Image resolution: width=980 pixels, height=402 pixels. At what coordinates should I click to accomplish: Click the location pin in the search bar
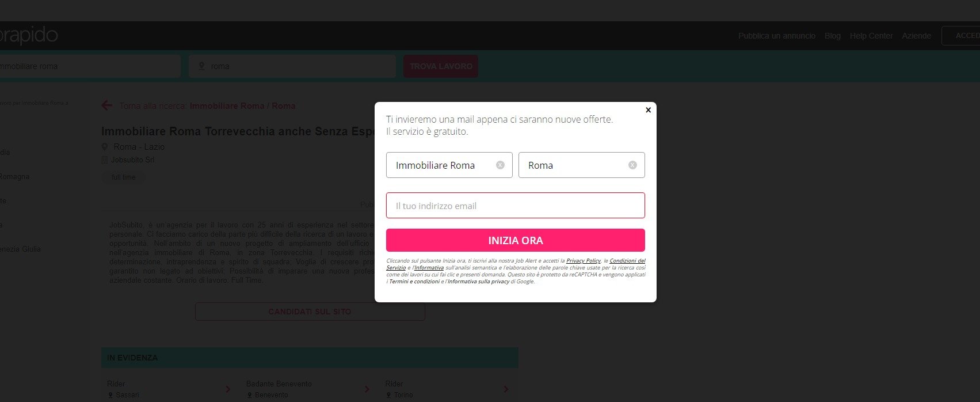201,66
